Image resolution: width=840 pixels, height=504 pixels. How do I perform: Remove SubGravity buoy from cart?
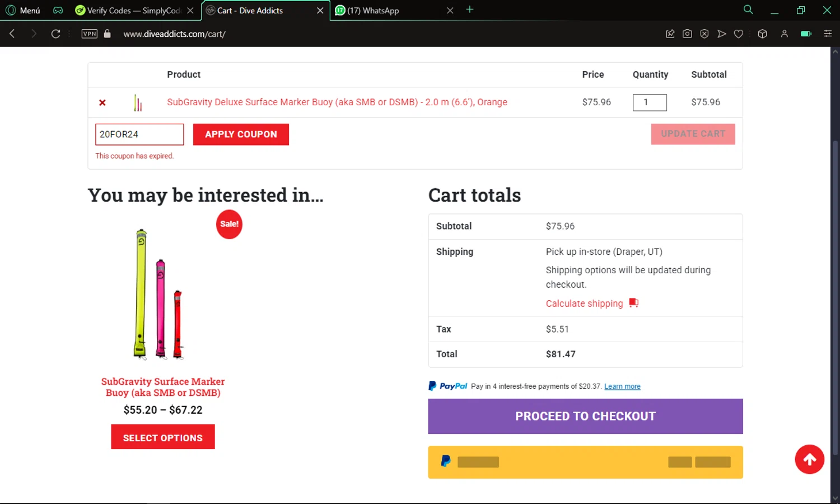102,102
